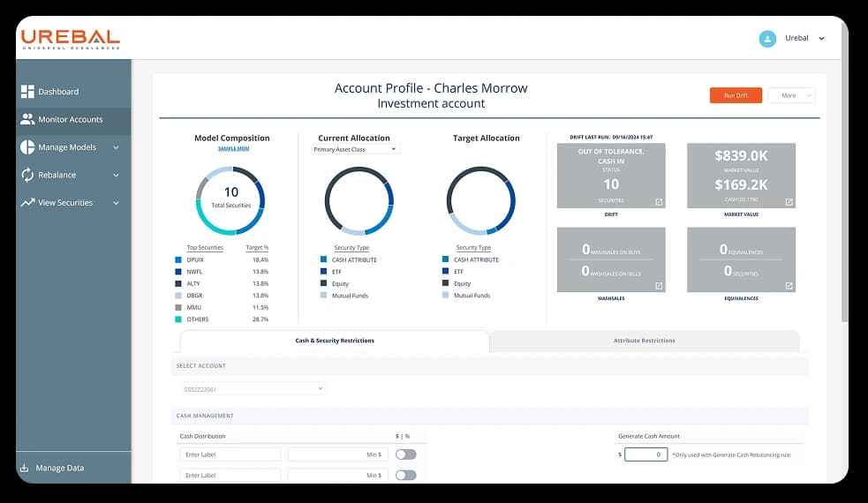Open the SAMPLE MDM model link
The width and height of the screenshot is (868, 503).
[x=234, y=148]
